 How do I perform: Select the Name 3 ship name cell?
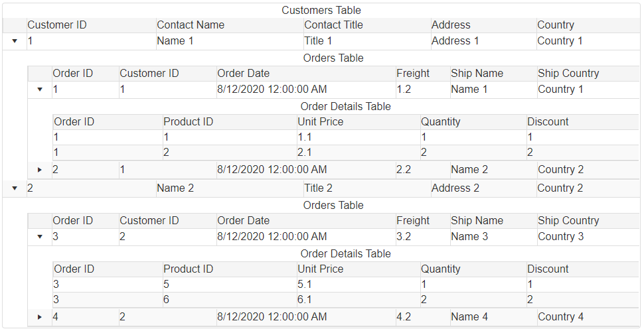pos(469,237)
